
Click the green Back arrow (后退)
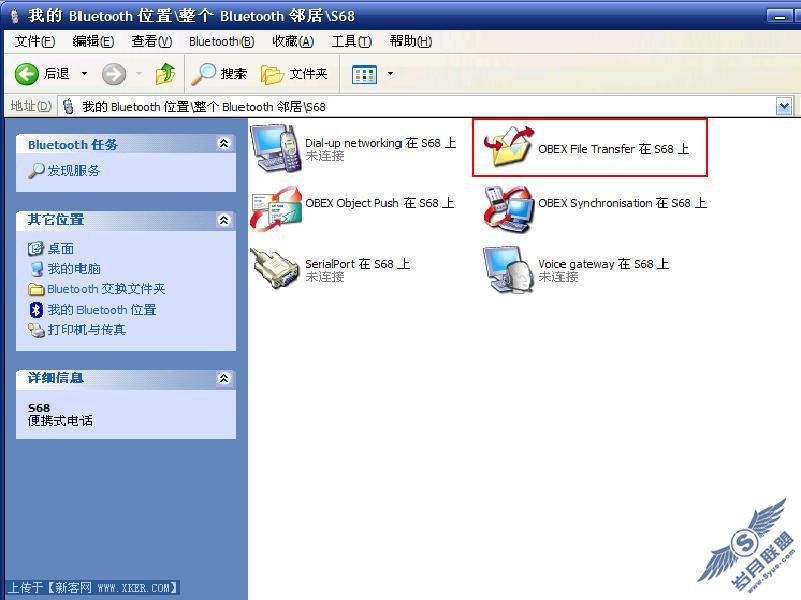27,75
